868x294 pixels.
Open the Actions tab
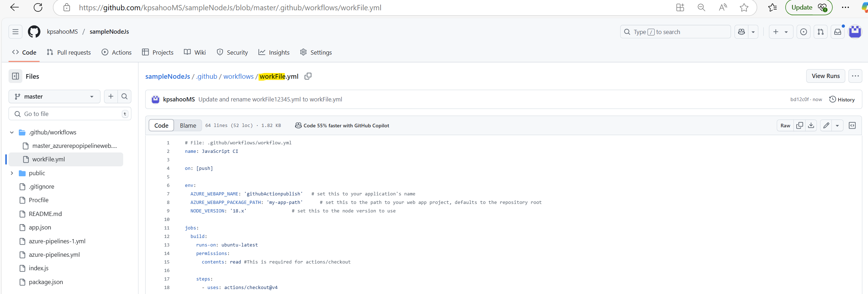tap(116, 52)
